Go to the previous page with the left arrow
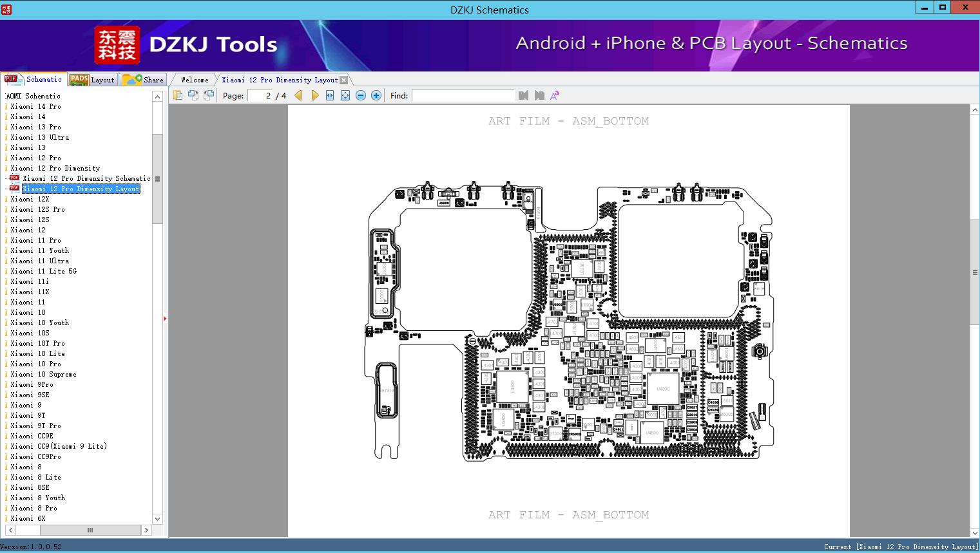The height and width of the screenshot is (553, 980). [x=298, y=95]
